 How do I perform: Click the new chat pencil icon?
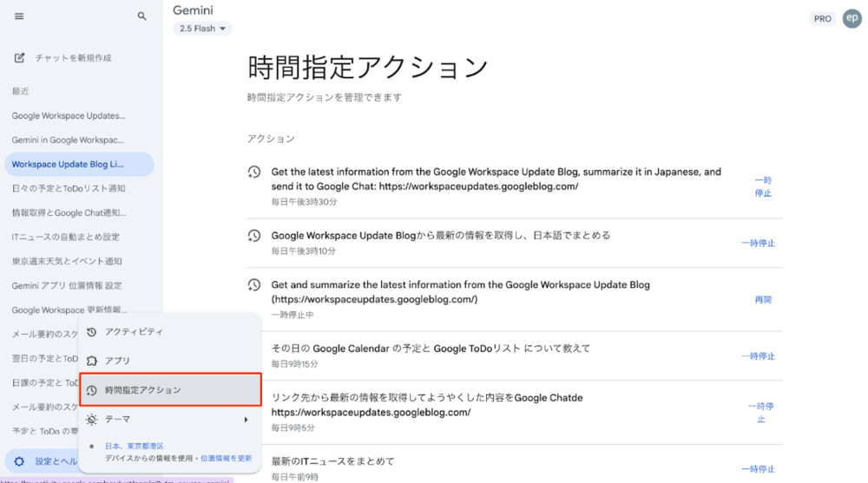[x=19, y=57]
